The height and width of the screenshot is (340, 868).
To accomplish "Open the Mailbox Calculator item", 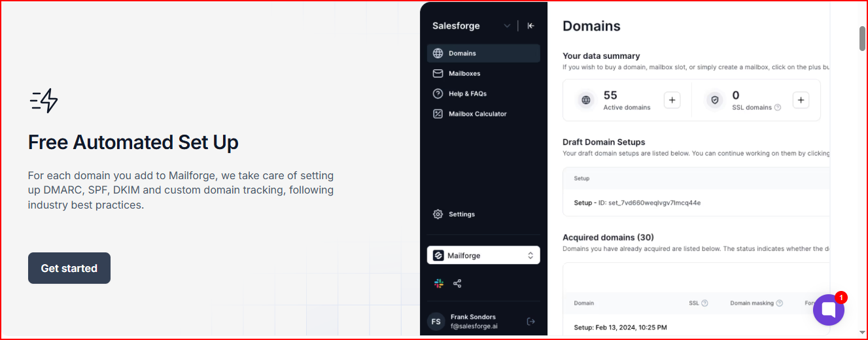I will [x=483, y=114].
